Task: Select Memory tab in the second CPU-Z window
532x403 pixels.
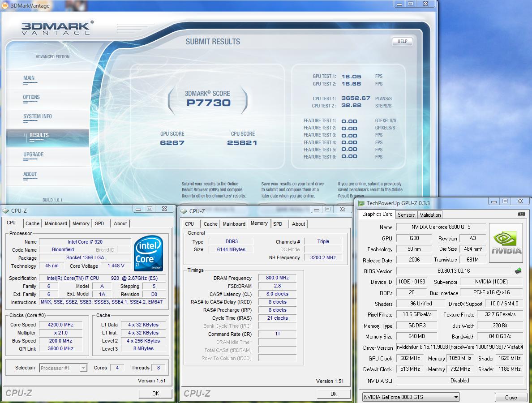Action: pyautogui.click(x=259, y=223)
